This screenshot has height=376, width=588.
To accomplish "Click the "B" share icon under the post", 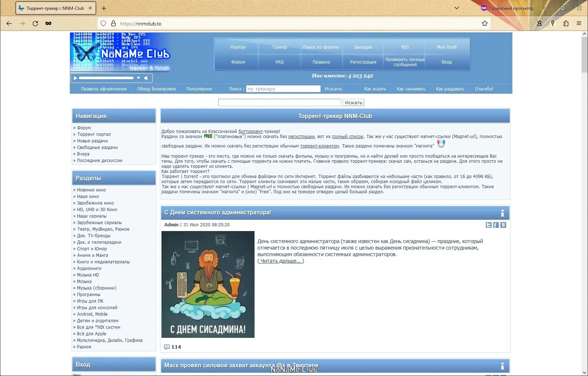I will (503, 225).
